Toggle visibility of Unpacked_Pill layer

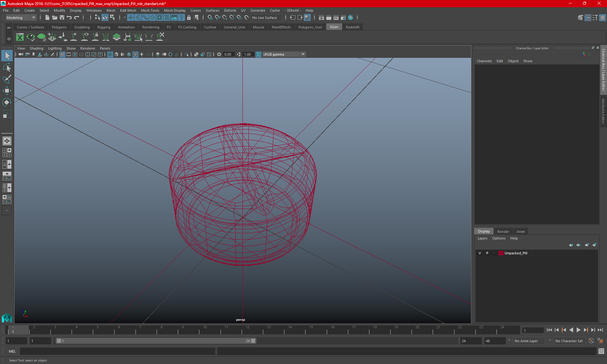point(480,253)
